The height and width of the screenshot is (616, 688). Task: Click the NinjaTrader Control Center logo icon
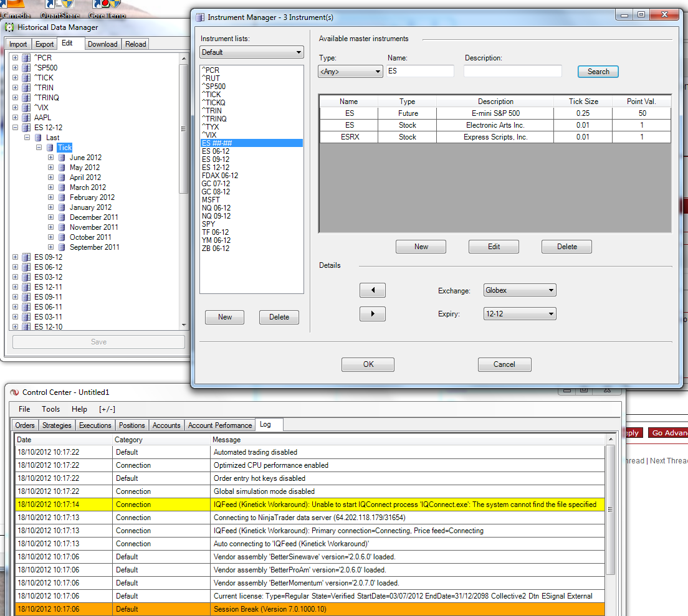point(14,392)
